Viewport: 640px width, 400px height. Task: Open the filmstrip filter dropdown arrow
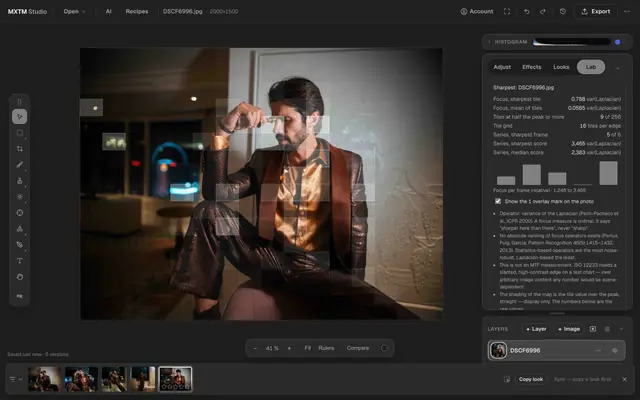tap(21, 379)
